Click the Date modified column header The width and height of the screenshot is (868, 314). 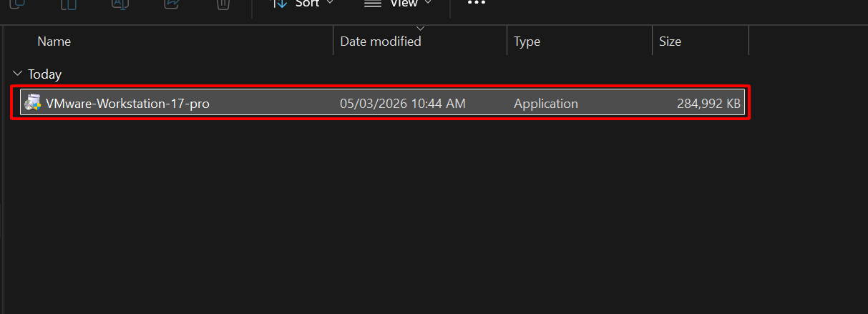point(381,41)
